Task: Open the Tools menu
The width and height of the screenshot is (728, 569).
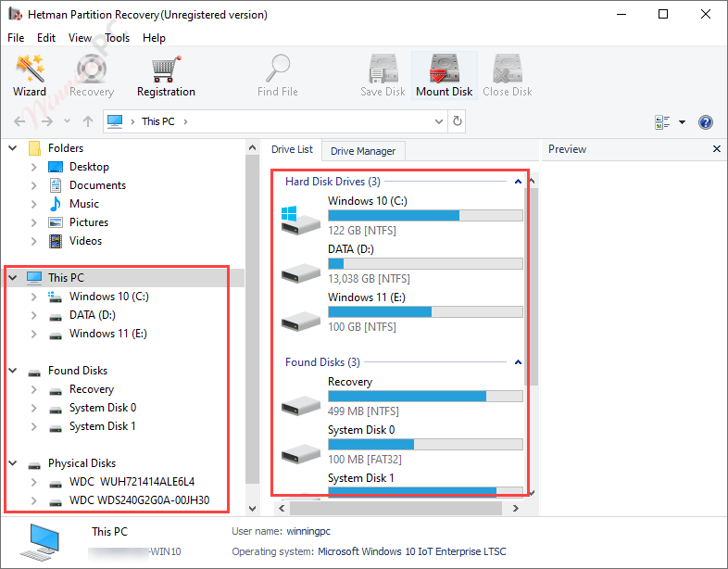Action: [117, 38]
